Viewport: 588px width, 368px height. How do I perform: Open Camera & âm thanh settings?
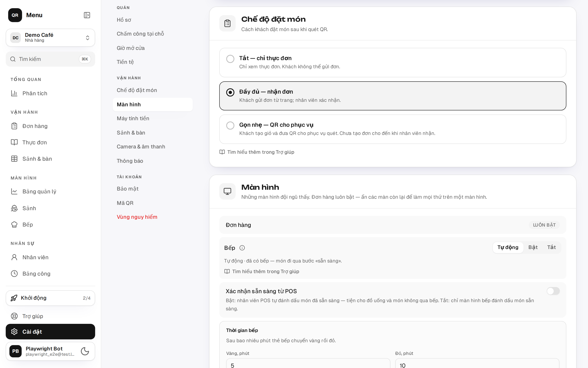tap(153, 147)
